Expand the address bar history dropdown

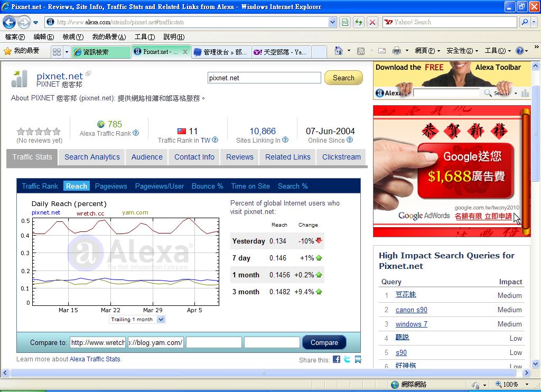[332, 22]
